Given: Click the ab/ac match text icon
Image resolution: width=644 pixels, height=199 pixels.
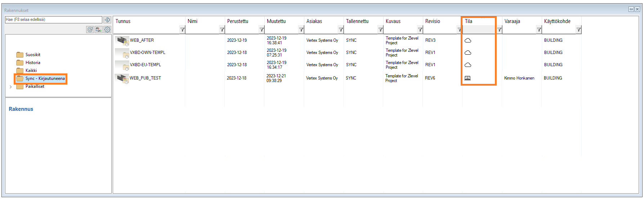Looking at the screenshot, I should (x=98, y=30).
